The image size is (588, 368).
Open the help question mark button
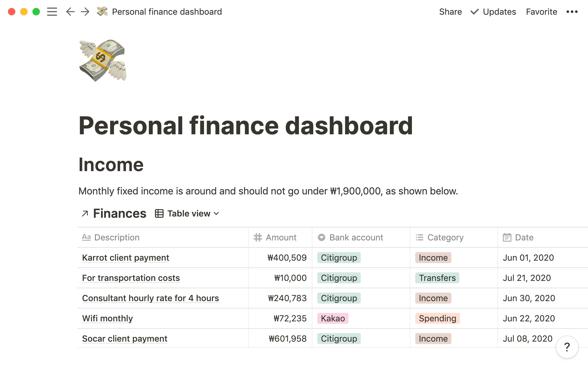(567, 347)
